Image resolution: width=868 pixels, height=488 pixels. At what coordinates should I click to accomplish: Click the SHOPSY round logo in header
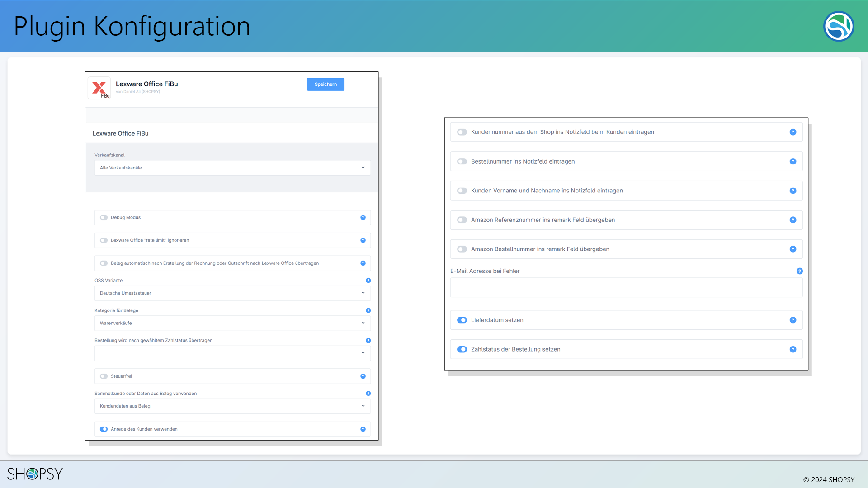[x=839, y=26]
